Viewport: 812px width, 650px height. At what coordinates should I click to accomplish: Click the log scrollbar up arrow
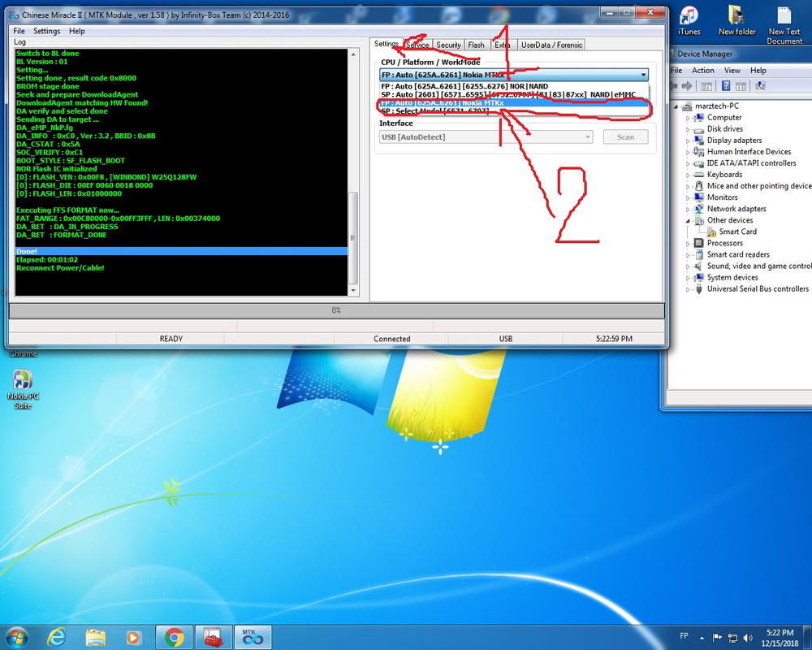[x=354, y=54]
